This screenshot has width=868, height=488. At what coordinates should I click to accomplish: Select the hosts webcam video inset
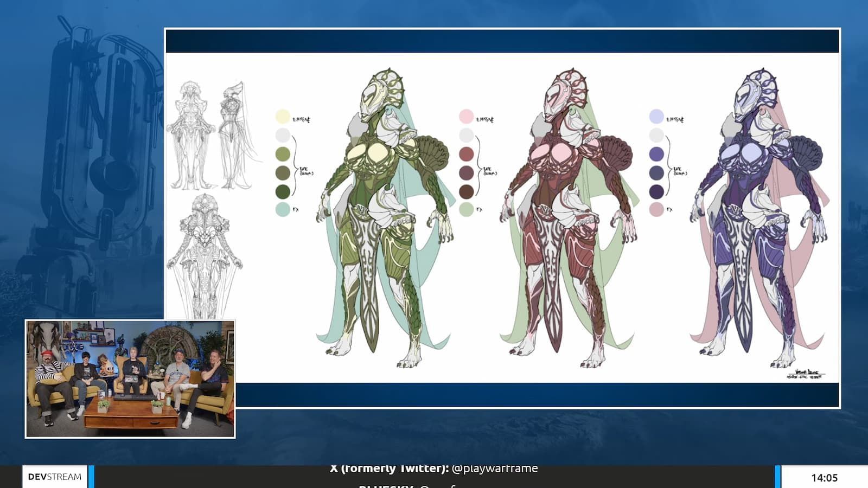click(x=130, y=378)
